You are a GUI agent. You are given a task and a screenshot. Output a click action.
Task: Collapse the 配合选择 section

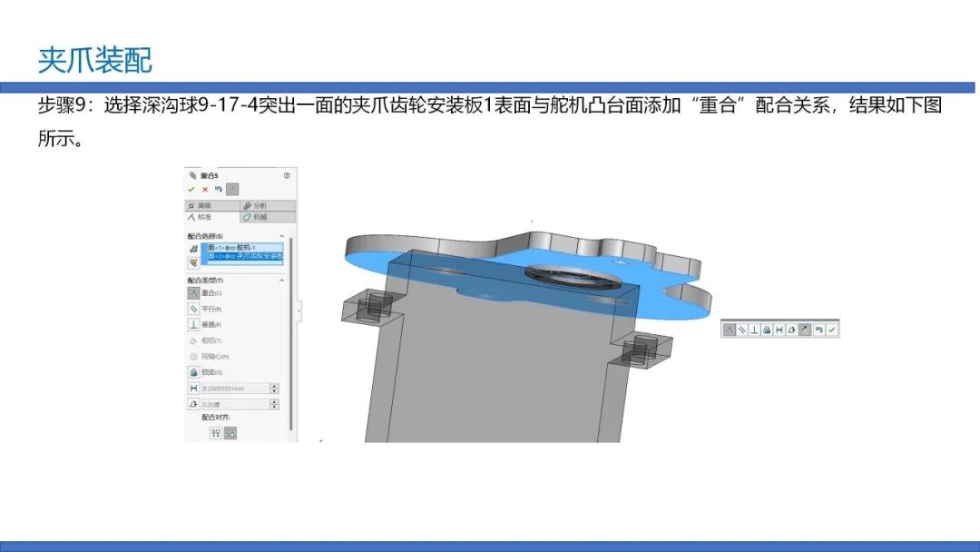[x=282, y=236]
